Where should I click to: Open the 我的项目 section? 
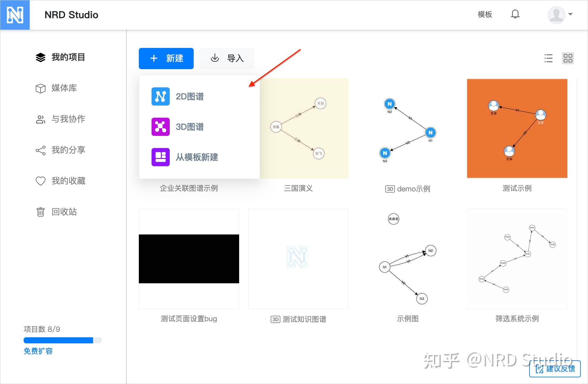pyautogui.click(x=68, y=57)
